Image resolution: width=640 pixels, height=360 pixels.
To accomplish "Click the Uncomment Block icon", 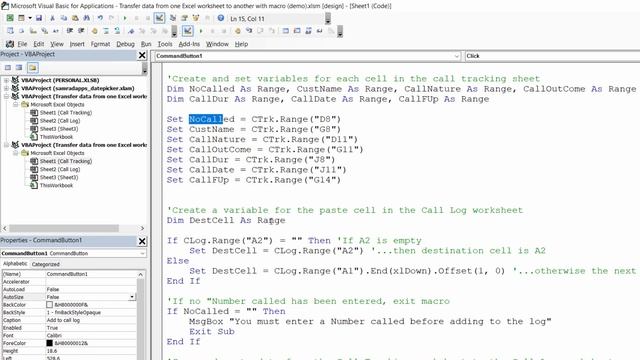I will point(117,31).
